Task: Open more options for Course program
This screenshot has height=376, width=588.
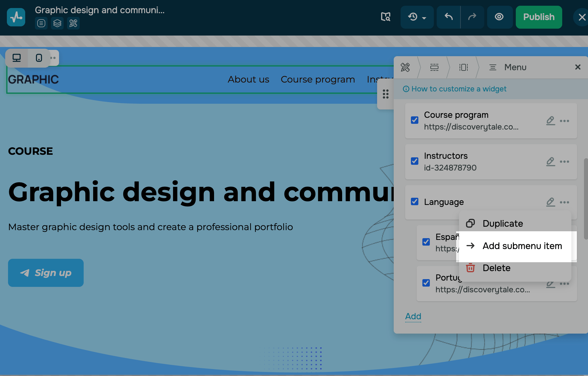Action: pos(565,121)
